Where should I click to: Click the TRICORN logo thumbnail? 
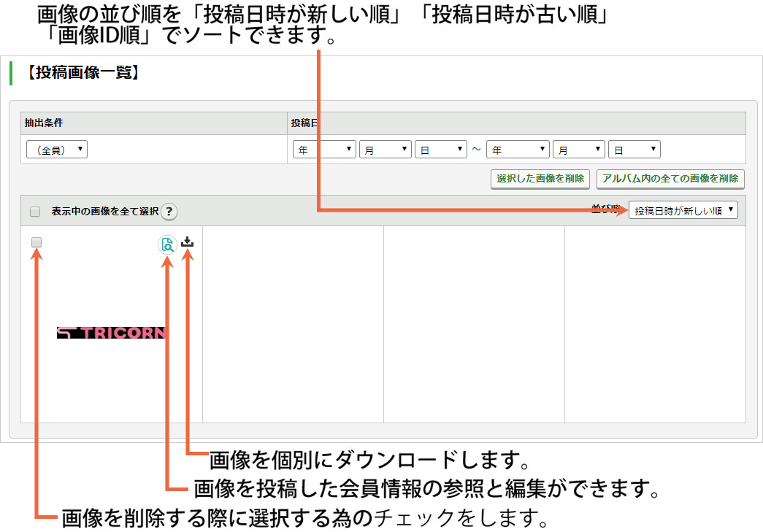pos(112,333)
